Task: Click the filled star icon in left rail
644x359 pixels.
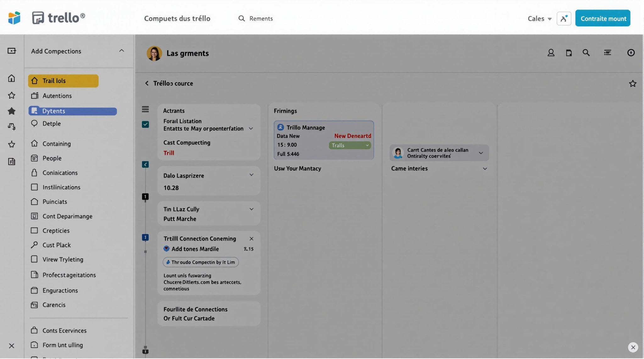Action: click(12, 111)
